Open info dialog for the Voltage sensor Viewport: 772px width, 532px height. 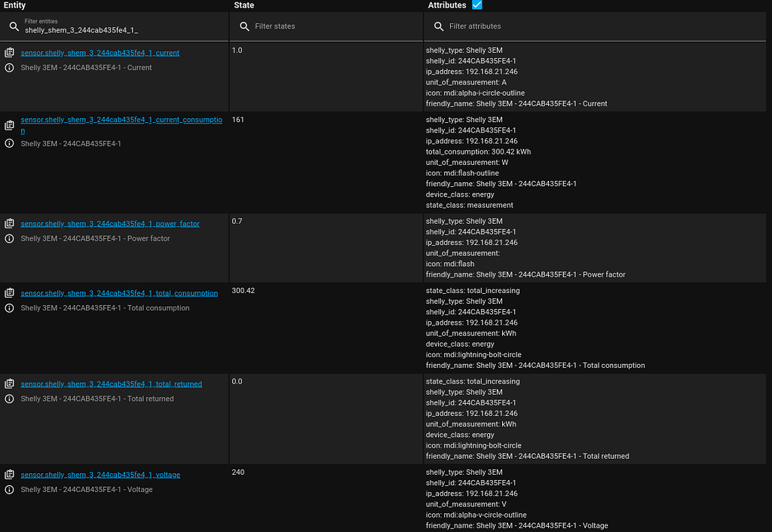click(8, 489)
